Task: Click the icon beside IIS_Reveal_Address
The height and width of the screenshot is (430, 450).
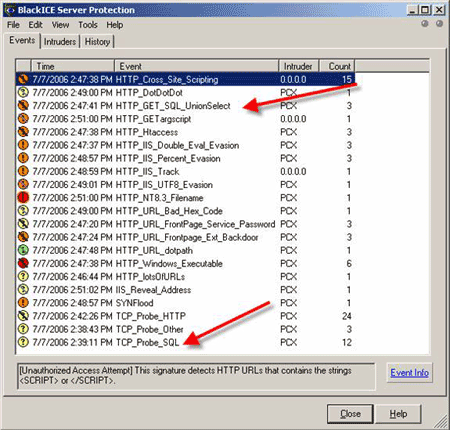Action: tap(23, 290)
